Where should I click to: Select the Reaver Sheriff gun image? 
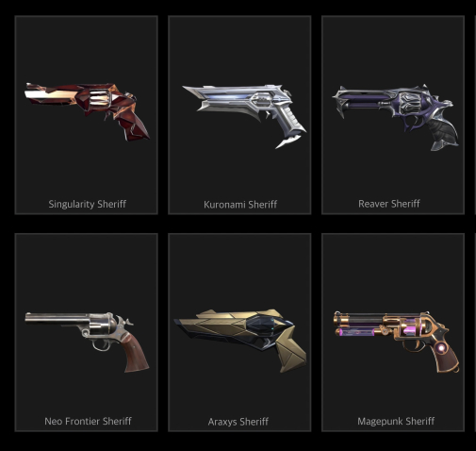tap(396, 117)
